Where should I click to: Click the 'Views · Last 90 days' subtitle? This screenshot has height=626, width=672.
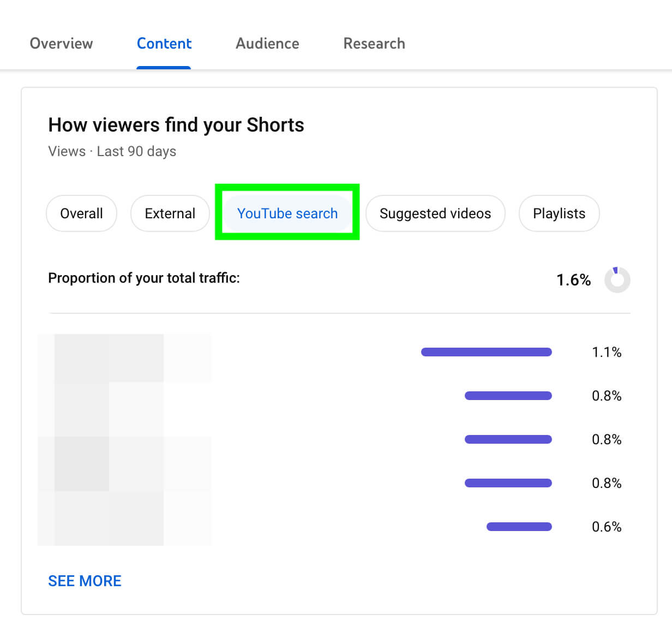[112, 151]
